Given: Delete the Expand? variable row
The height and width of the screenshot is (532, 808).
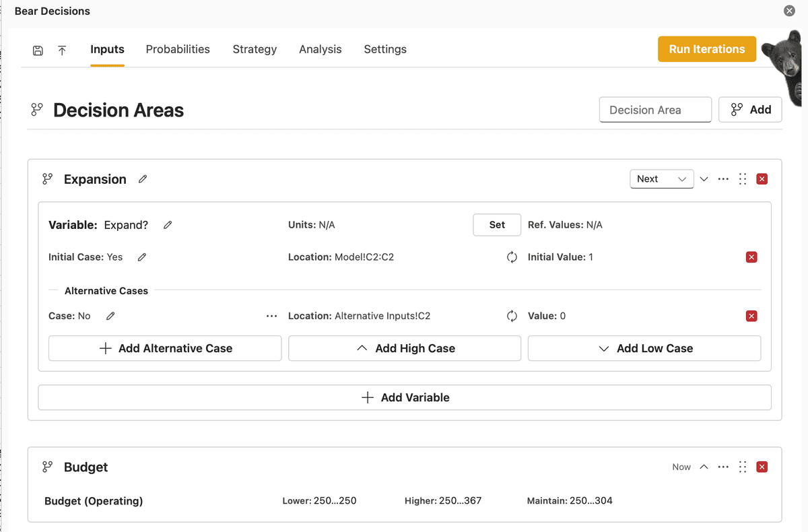Looking at the screenshot, I should click(752, 257).
